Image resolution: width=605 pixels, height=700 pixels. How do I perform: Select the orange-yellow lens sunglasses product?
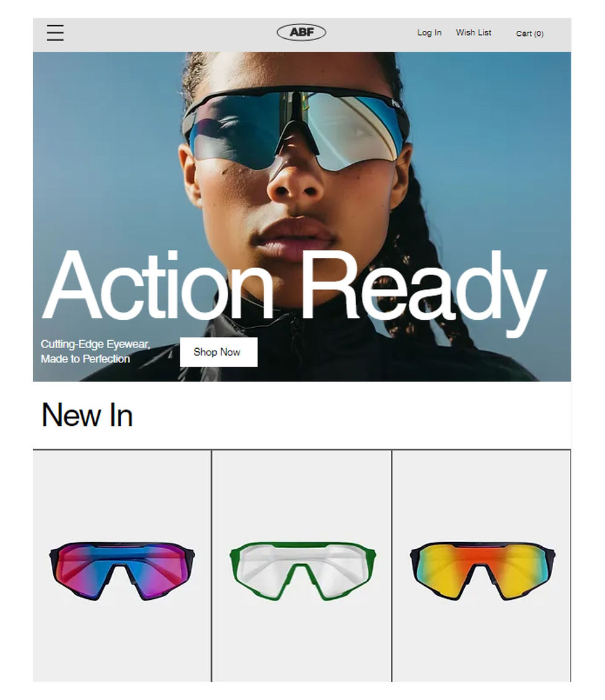click(x=483, y=571)
